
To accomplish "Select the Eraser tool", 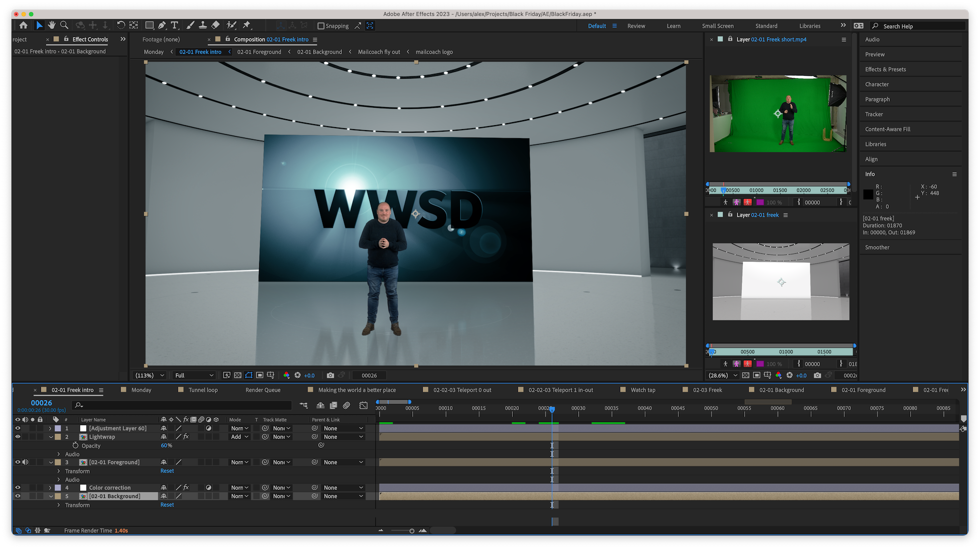I will [215, 25].
